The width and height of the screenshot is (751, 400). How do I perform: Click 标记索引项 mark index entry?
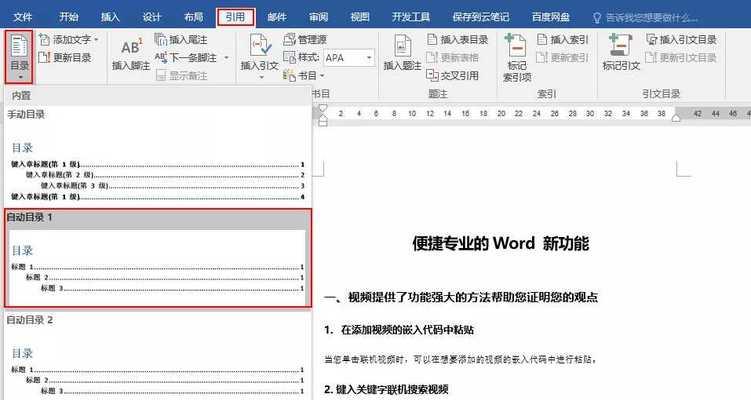point(517,57)
